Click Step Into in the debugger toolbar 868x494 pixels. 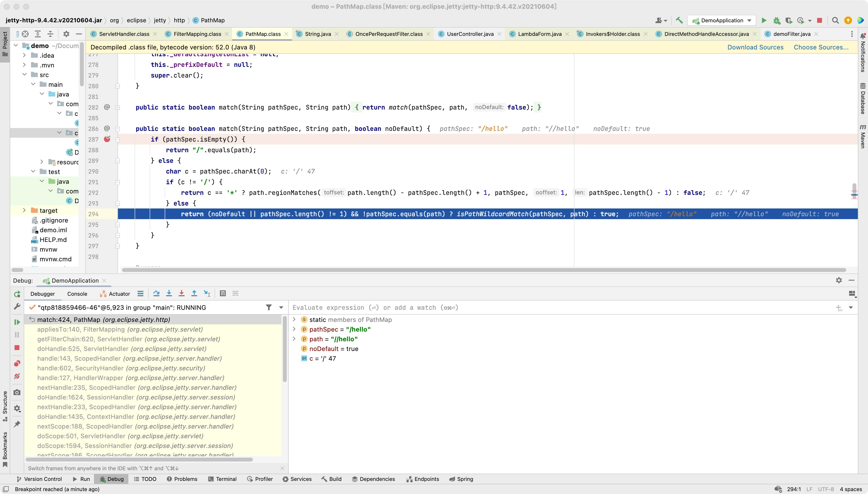point(169,294)
